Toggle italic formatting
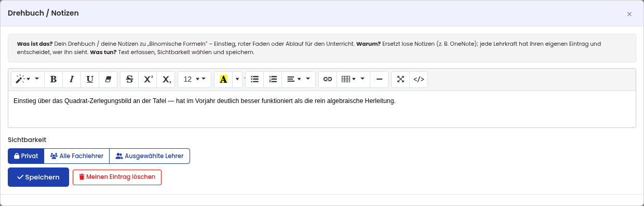This screenshot has height=206, width=644. (x=72, y=79)
